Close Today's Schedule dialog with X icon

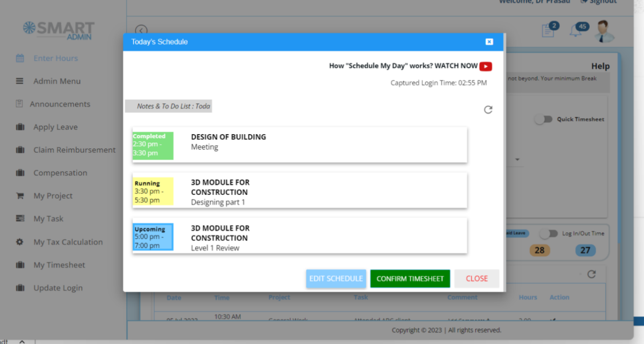point(489,42)
